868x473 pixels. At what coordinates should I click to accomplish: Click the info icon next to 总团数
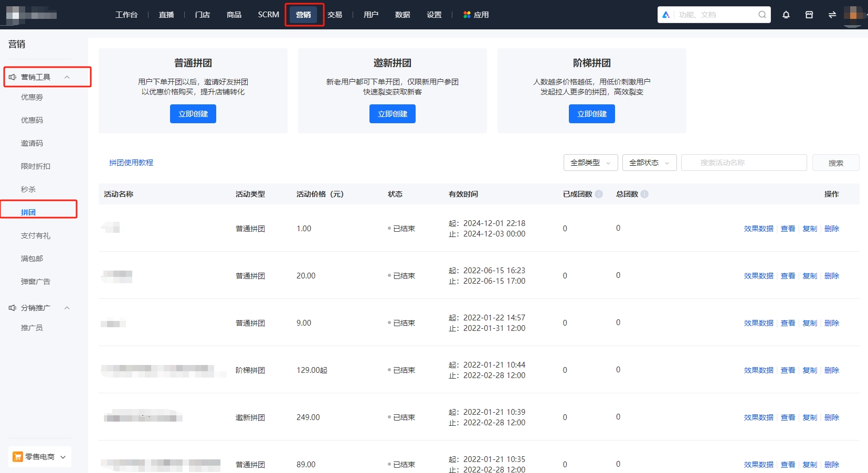pos(645,193)
